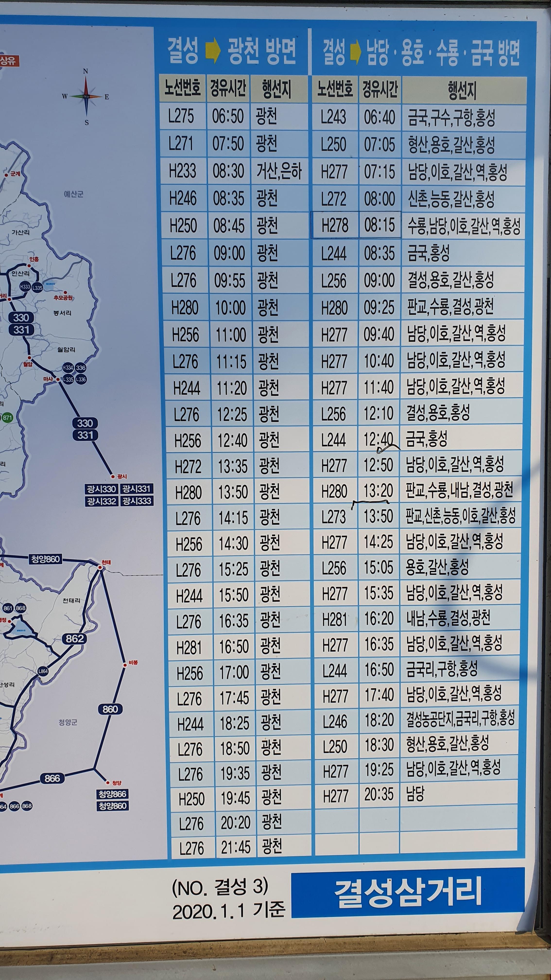Click the 07:05 departure time

point(379,145)
